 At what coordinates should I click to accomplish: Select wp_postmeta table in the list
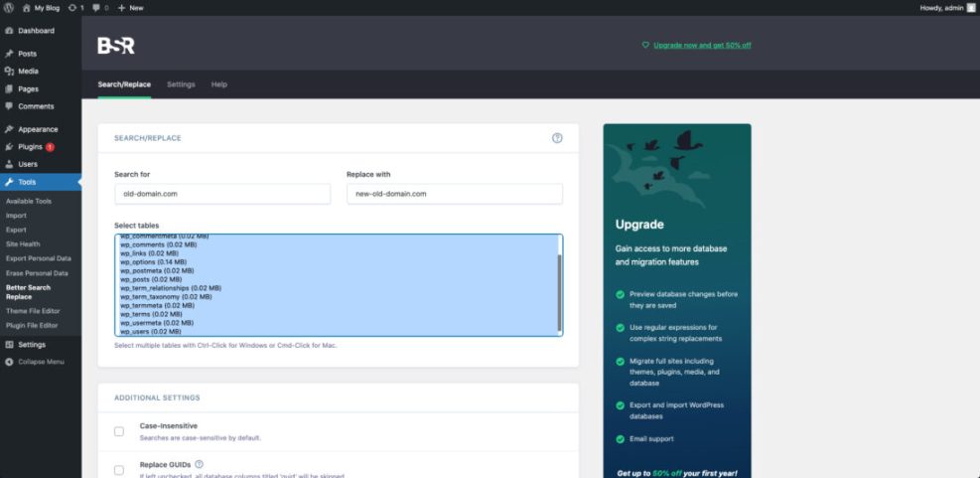click(338, 271)
